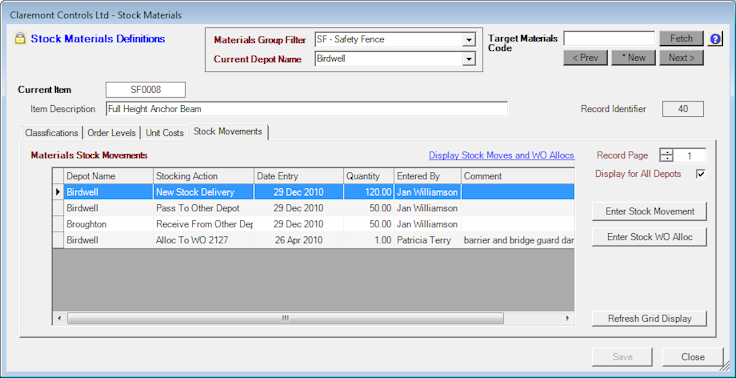Screen dimensions: 736x378
Task: Sort by Stocking Action column header
Action: [x=204, y=176]
